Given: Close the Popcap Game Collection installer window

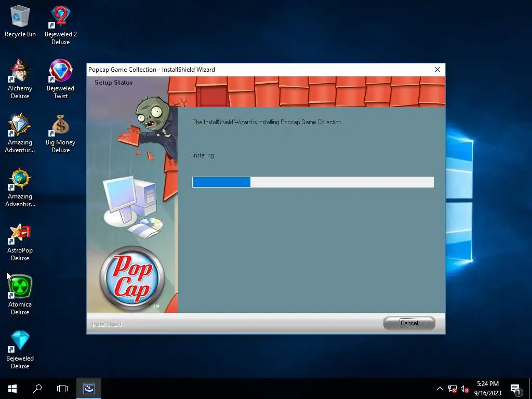Looking at the screenshot, I should (x=437, y=70).
